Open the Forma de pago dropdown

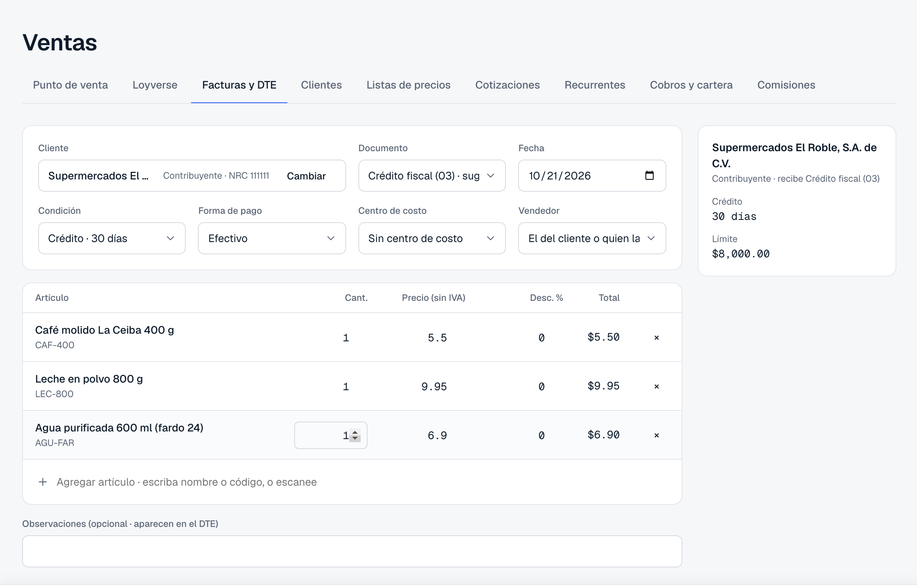point(272,238)
